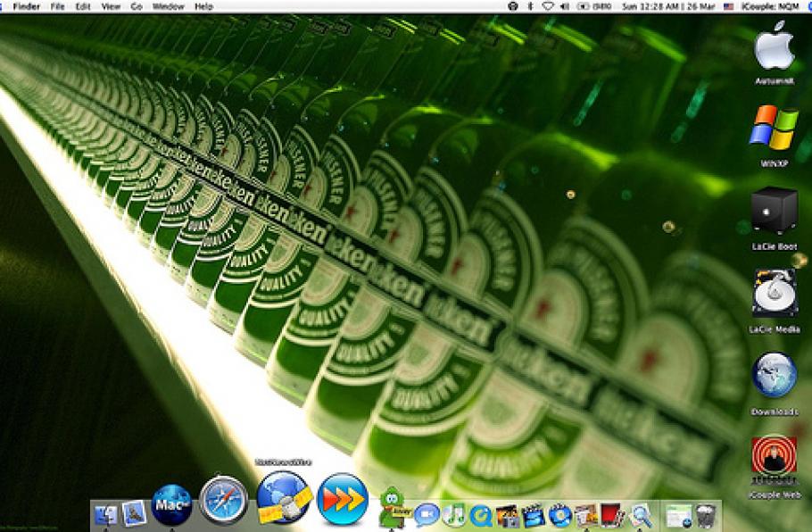Open LaCie Media hard drive icon
This screenshot has height=532, width=812.
774,294
